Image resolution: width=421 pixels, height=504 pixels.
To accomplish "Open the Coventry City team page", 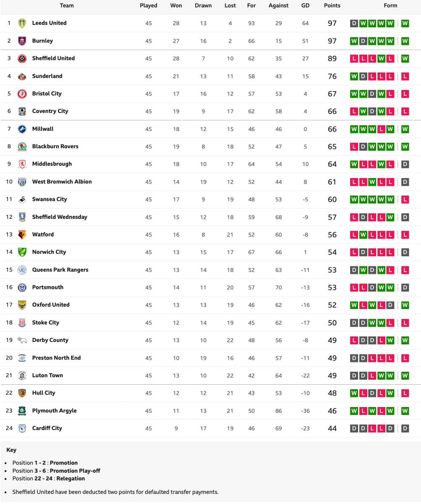I will (50, 111).
